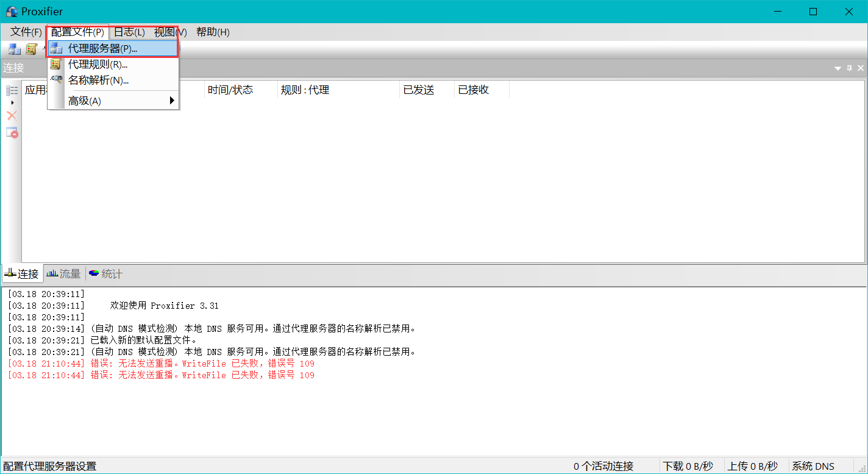Click the 规则 : 代理 column header
This screenshot has height=474, width=868.
tap(338, 90)
